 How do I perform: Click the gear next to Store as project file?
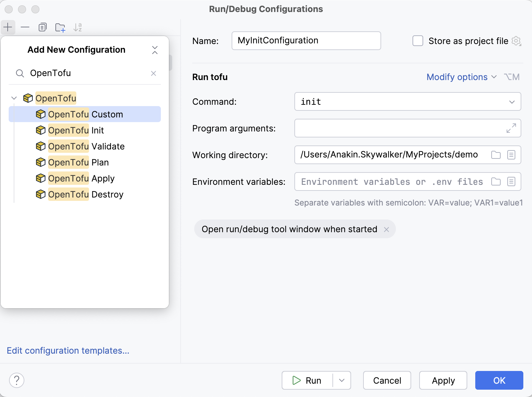point(516,41)
